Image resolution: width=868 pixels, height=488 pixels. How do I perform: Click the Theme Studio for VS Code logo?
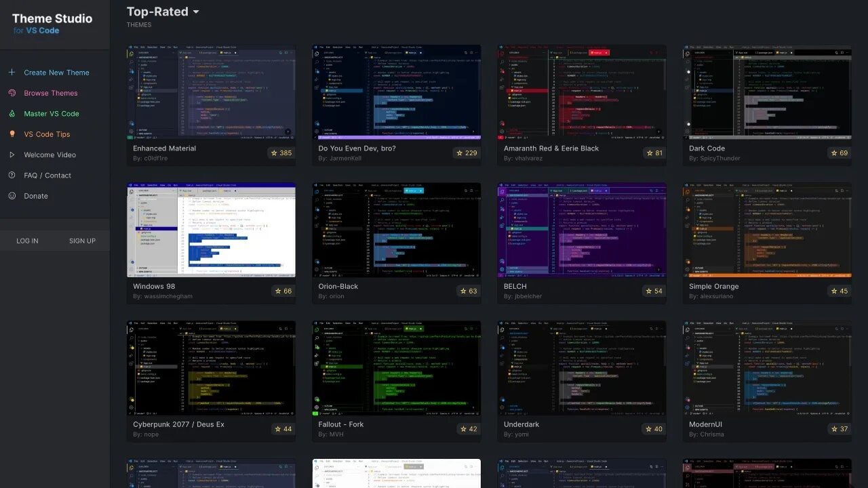point(52,24)
